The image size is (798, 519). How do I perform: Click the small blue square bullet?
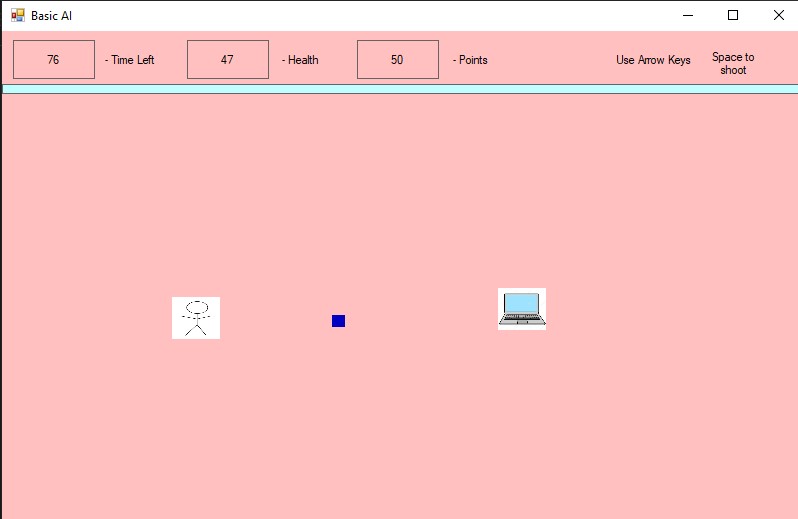[338, 321]
